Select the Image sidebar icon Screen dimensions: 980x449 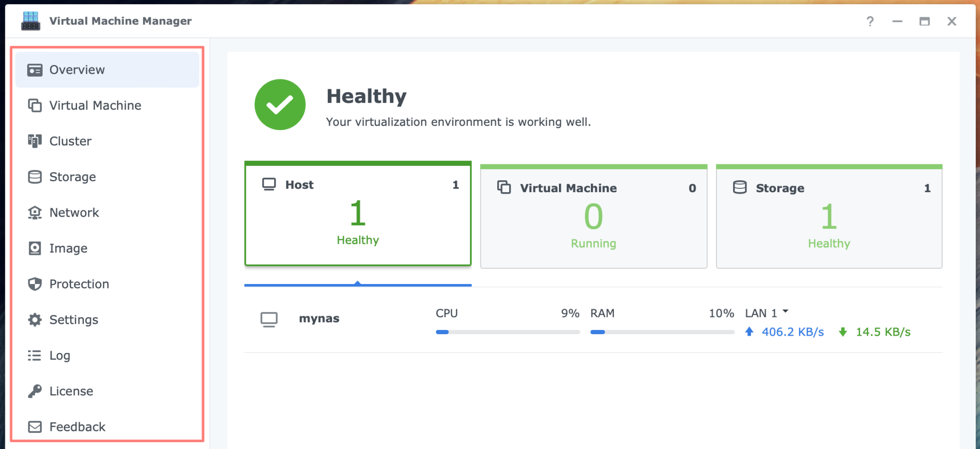34,248
